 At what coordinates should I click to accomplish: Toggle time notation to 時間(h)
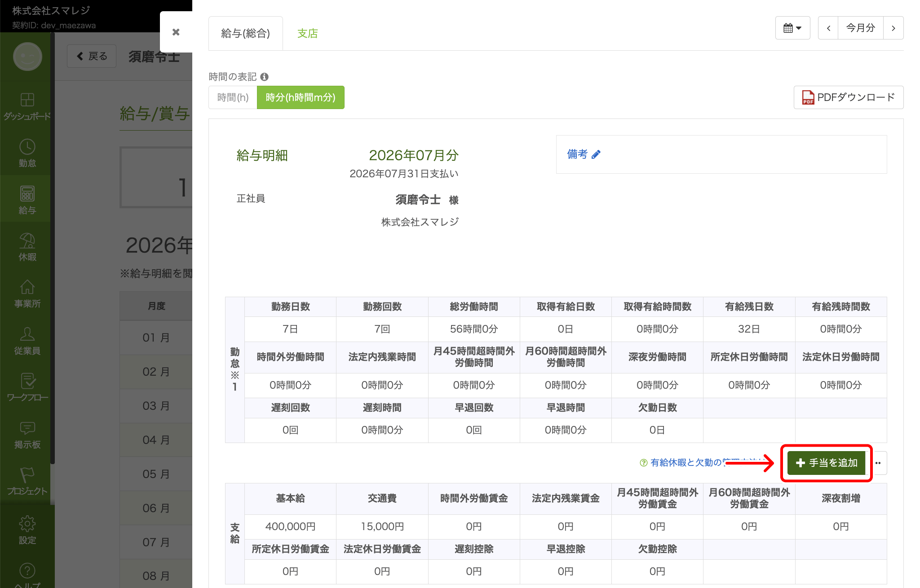[x=233, y=97]
